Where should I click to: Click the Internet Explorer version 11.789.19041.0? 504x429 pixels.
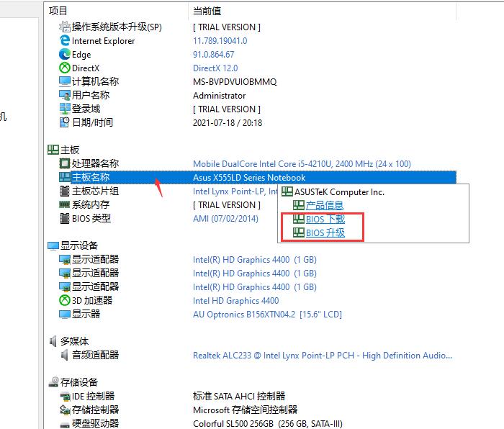pos(220,41)
